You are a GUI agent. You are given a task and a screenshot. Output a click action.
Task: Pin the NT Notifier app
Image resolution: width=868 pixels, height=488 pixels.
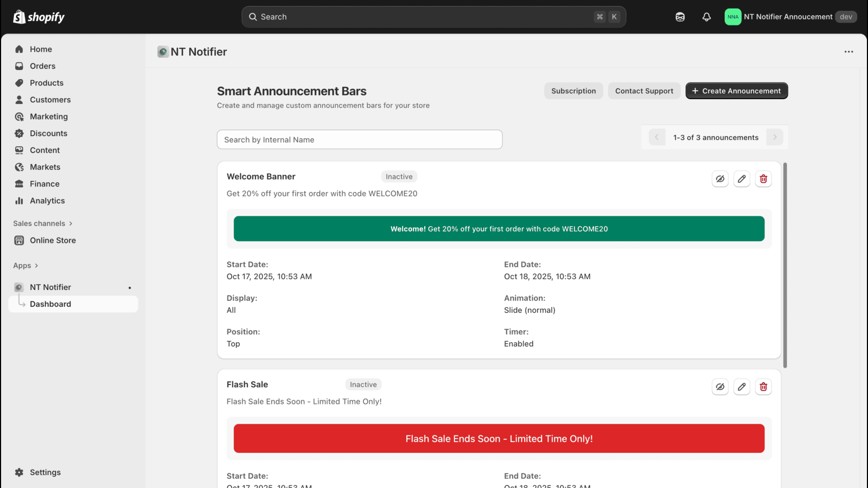[129, 287]
